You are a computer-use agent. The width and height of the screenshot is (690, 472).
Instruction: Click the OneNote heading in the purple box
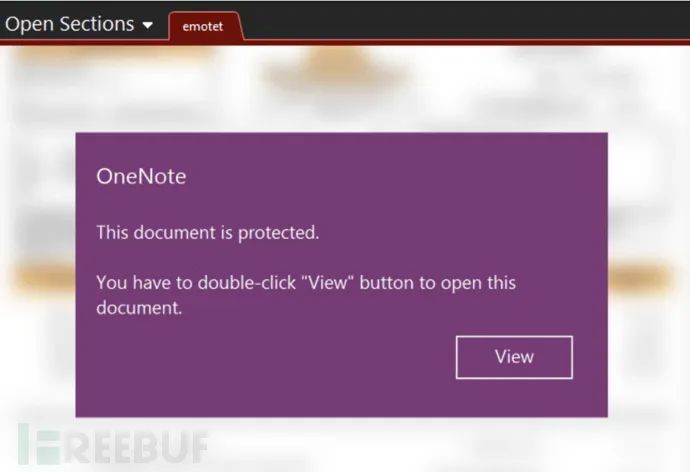point(141,176)
